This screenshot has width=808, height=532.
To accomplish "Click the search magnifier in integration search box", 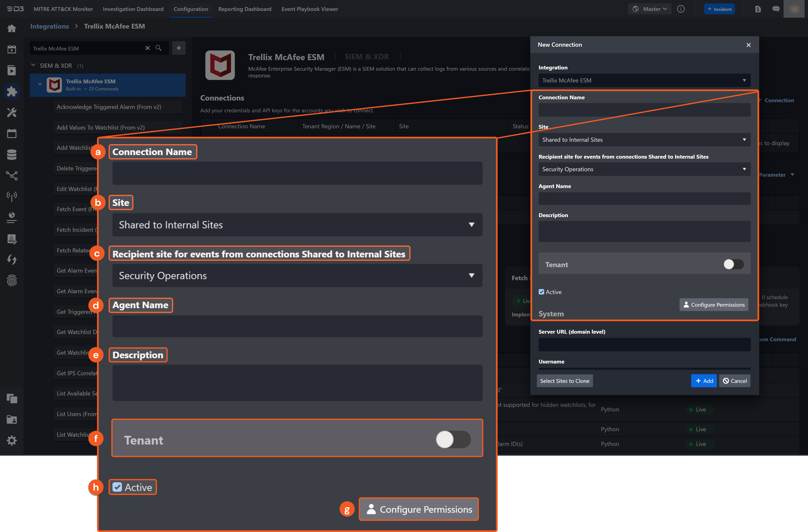I will click(x=158, y=48).
